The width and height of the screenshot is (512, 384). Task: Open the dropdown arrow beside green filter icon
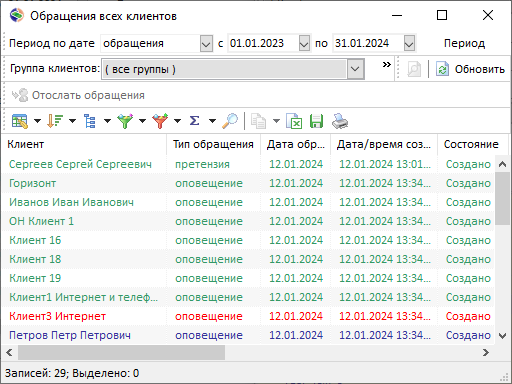[142, 121]
